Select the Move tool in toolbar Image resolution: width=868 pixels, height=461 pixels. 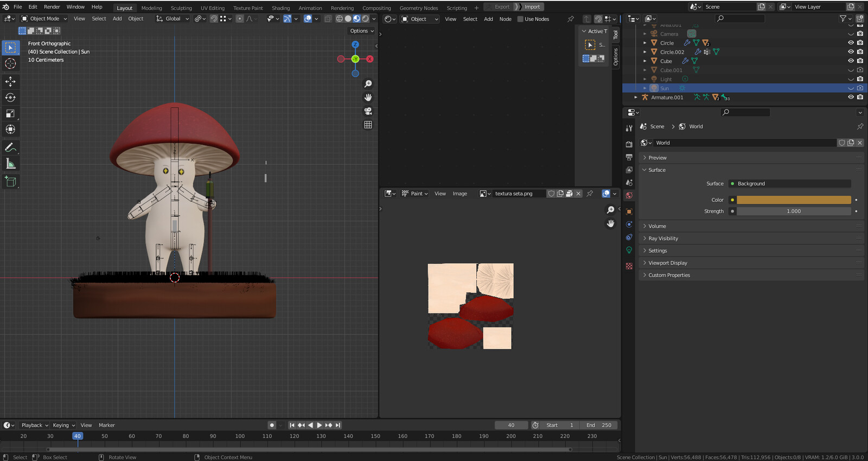click(x=10, y=81)
